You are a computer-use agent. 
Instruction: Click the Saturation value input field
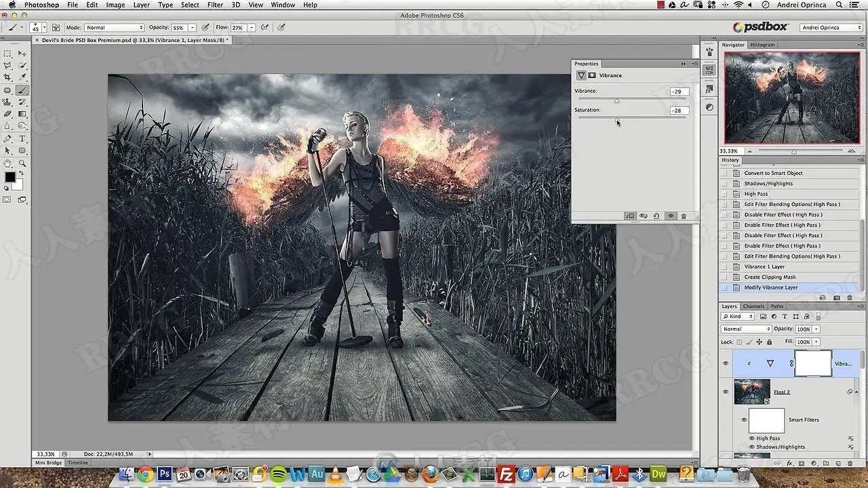678,110
